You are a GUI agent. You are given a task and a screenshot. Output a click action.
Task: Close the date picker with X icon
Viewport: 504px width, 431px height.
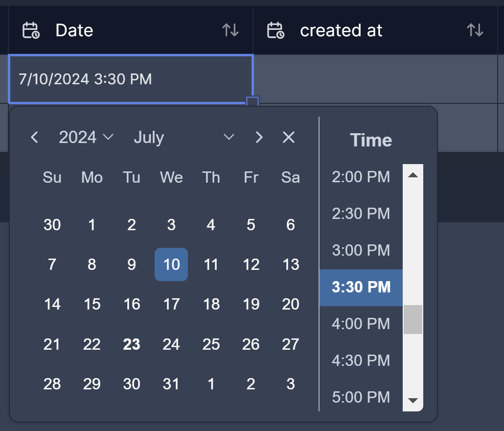tap(289, 138)
